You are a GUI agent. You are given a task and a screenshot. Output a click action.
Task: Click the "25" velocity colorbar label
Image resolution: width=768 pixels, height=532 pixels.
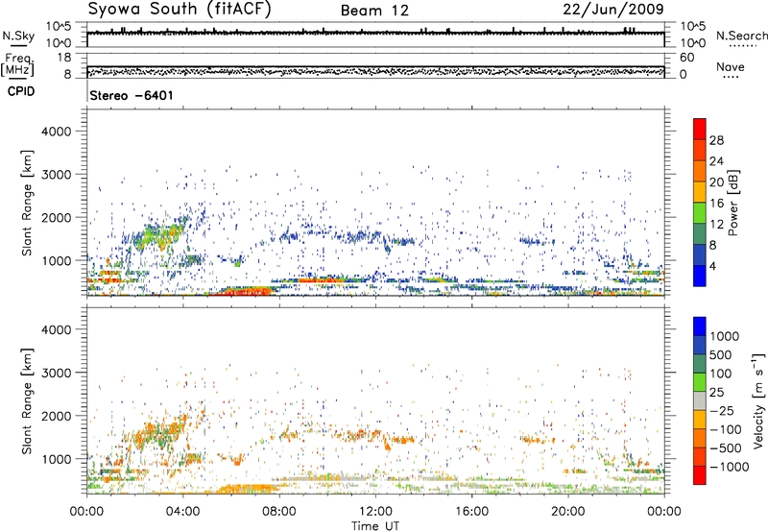tap(717, 392)
